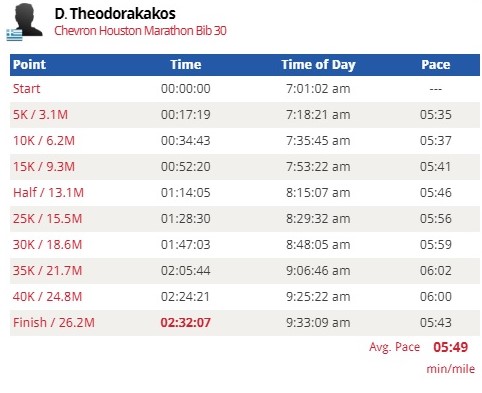
Task: Select the Time of Day column header
Action: (x=318, y=65)
